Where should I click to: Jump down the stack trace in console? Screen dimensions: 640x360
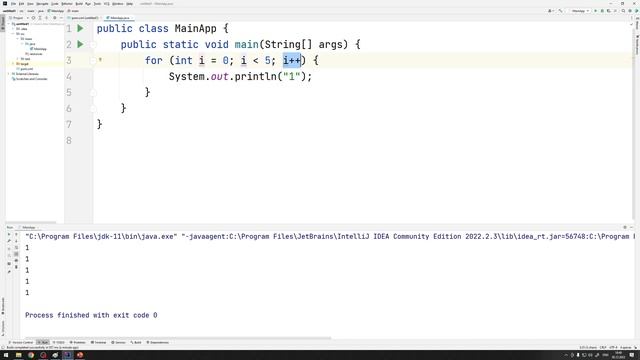tap(16, 241)
